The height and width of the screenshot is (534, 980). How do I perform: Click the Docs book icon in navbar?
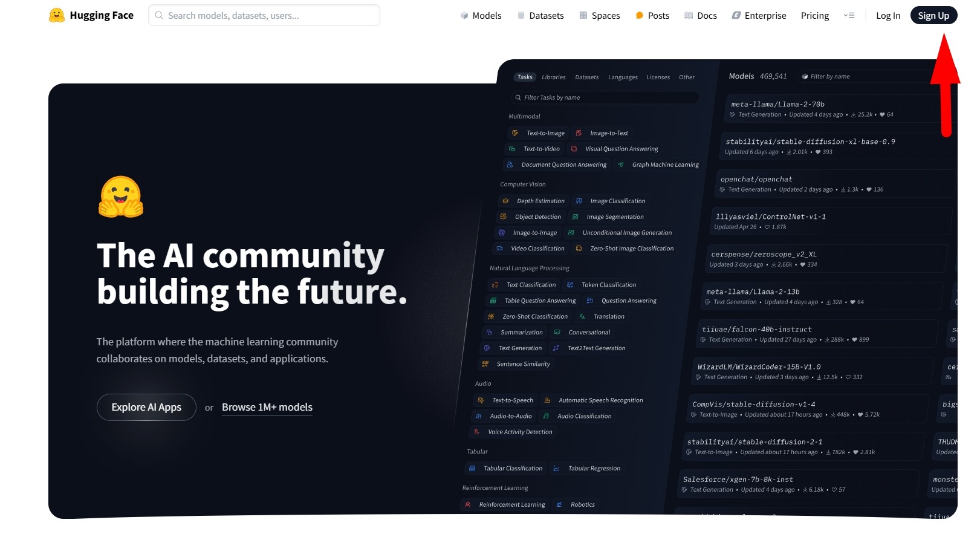point(689,16)
